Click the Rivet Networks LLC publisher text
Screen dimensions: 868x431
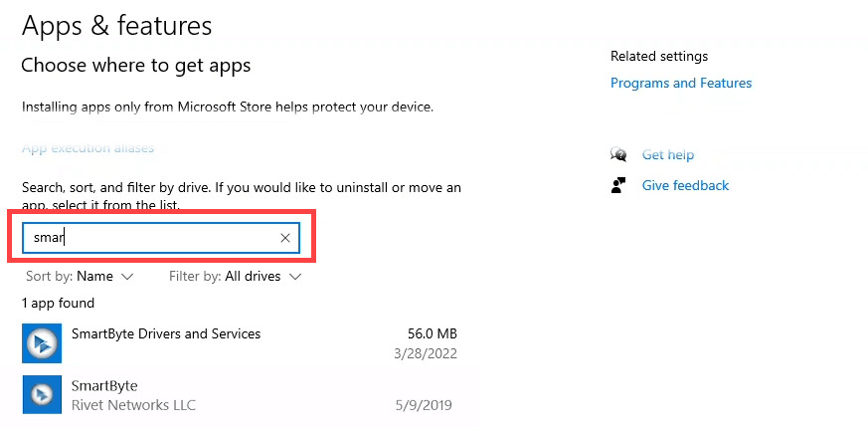point(133,405)
